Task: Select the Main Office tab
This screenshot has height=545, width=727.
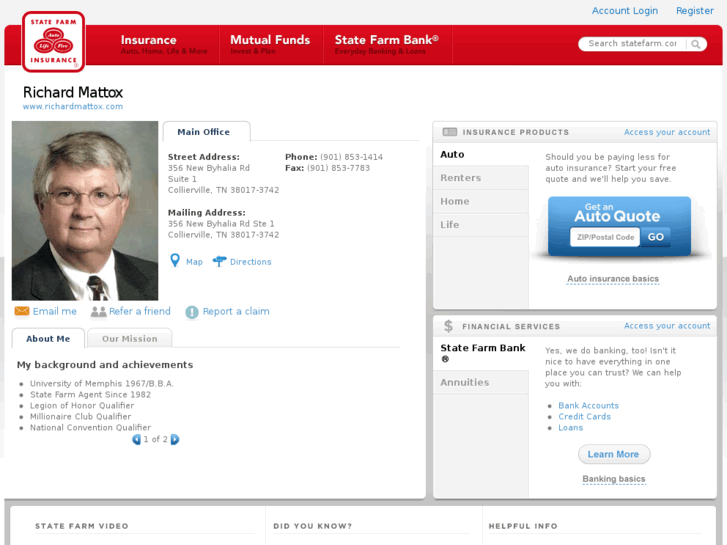Action: (206, 132)
